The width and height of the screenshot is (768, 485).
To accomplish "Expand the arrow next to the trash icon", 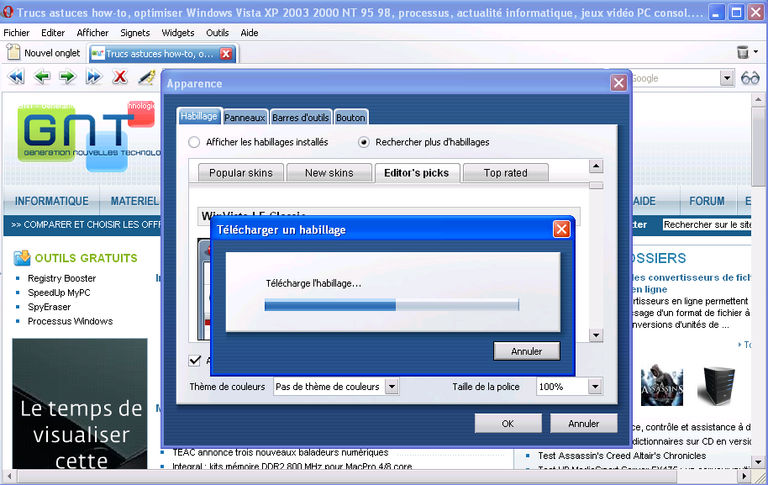I will point(756,51).
